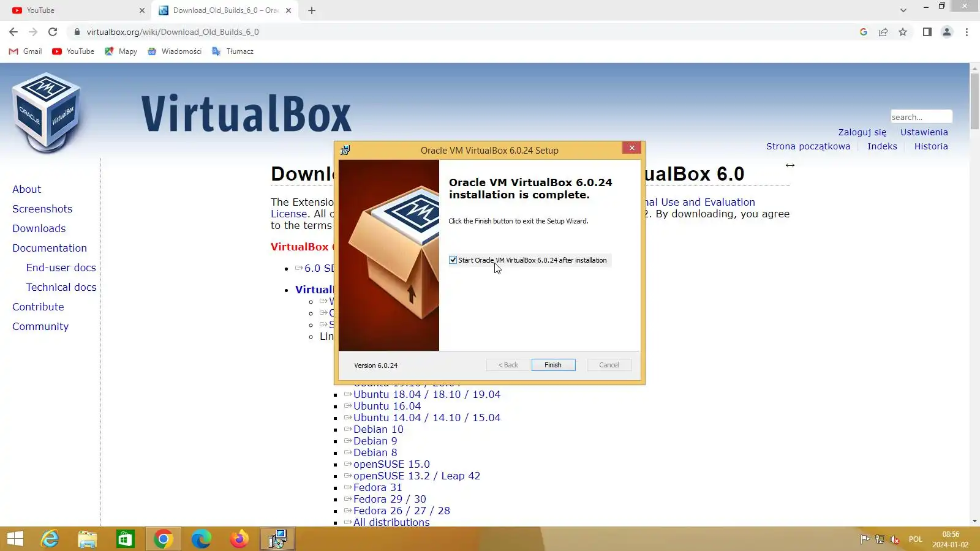Close the VirtualBox Setup dialog
980x551 pixels.
point(632,148)
